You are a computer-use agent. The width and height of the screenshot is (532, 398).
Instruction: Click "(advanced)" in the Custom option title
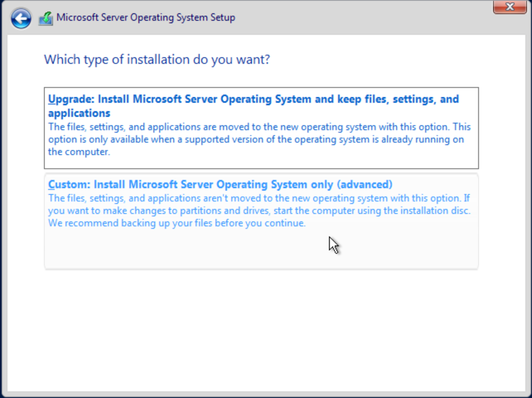365,184
